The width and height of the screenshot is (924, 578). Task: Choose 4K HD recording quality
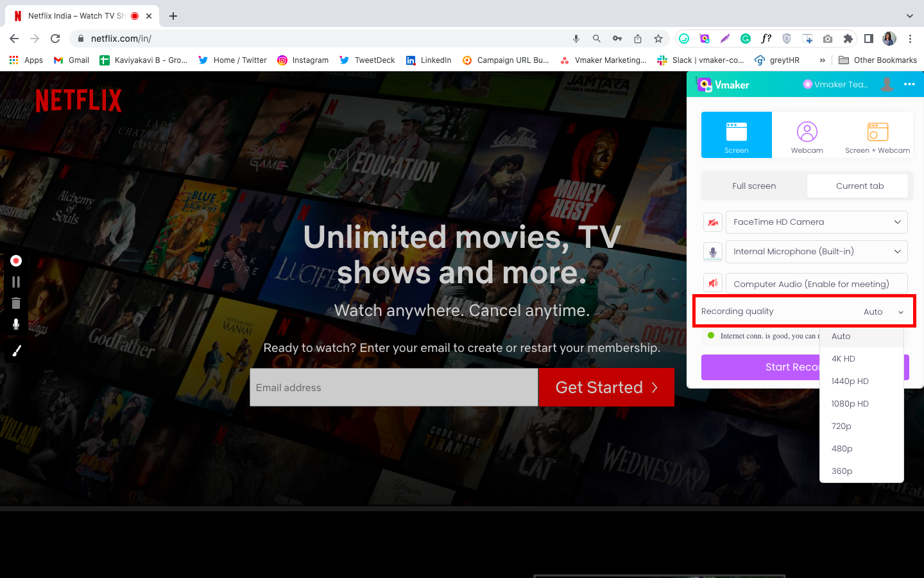click(x=862, y=359)
